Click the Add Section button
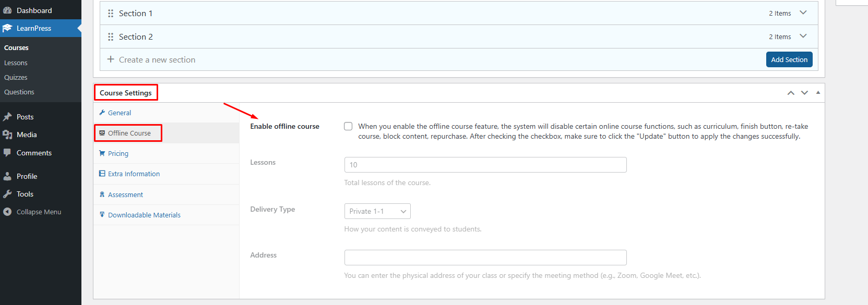Image resolution: width=868 pixels, height=305 pixels. (789, 59)
